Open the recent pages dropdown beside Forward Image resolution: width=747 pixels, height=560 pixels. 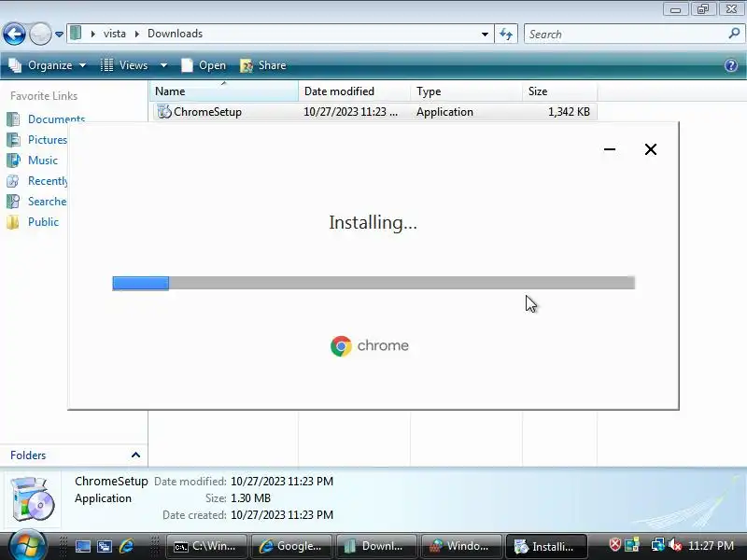(59, 35)
